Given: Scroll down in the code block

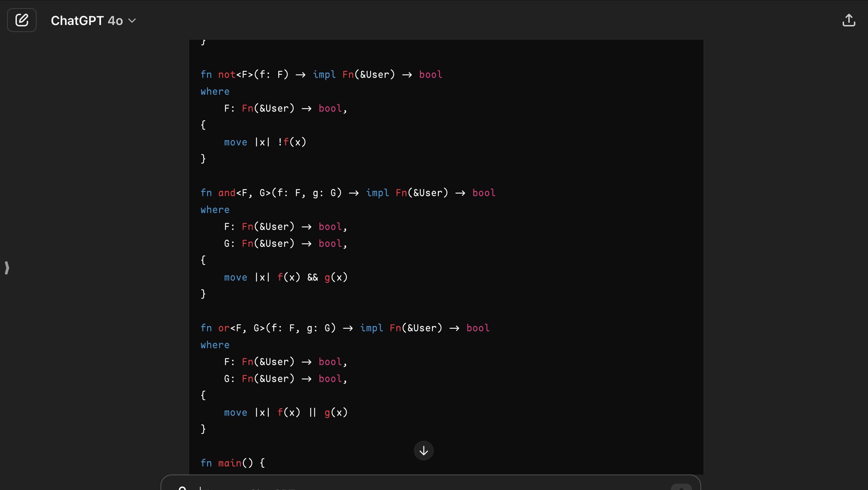Looking at the screenshot, I should (x=424, y=451).
